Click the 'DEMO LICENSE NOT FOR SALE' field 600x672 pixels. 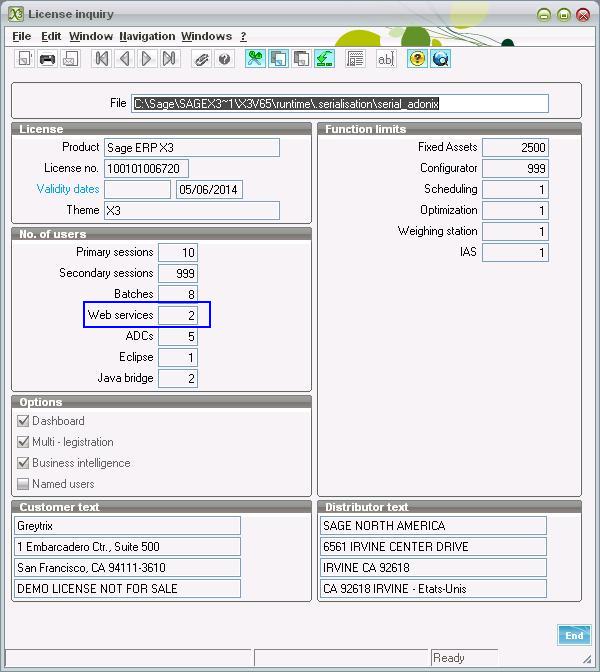[127, 588]
